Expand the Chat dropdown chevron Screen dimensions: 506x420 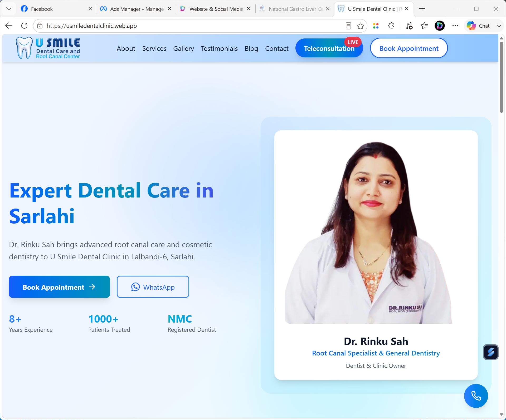[x=499, y=26]
